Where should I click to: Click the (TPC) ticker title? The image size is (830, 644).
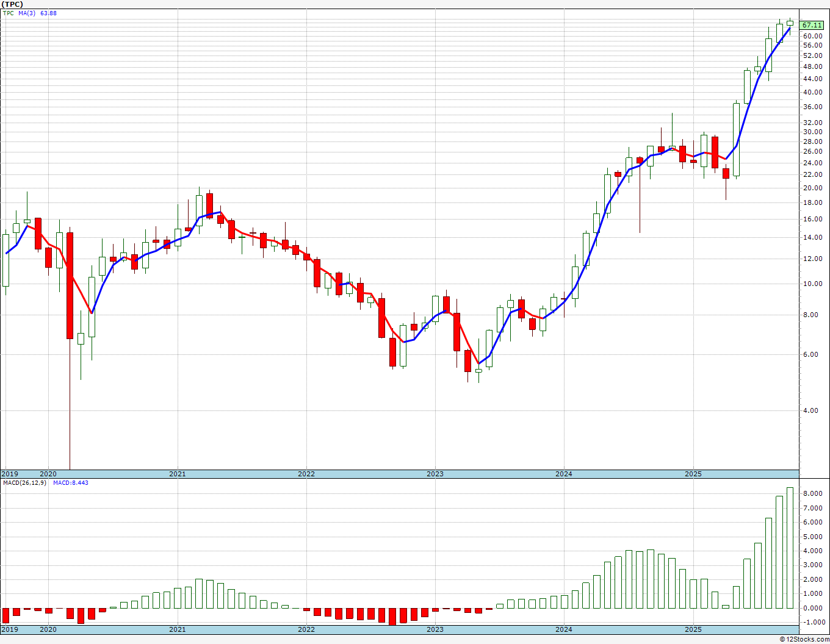(13, 4)
